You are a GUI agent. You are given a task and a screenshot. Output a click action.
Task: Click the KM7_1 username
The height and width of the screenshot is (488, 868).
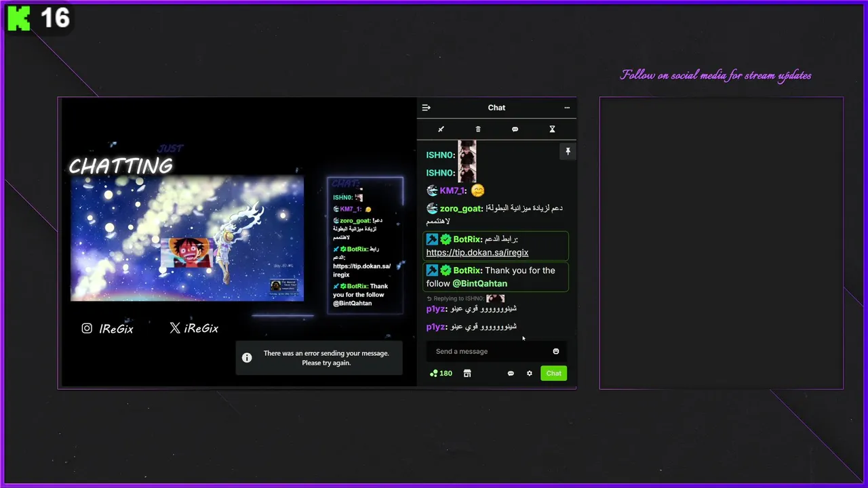[453, 190]
